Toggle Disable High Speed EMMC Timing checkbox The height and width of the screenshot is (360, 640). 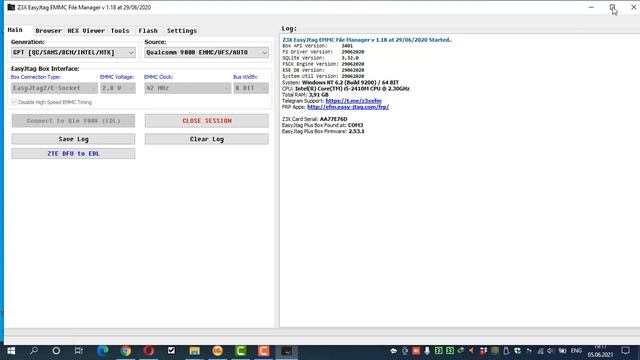[x=14, y=102]
